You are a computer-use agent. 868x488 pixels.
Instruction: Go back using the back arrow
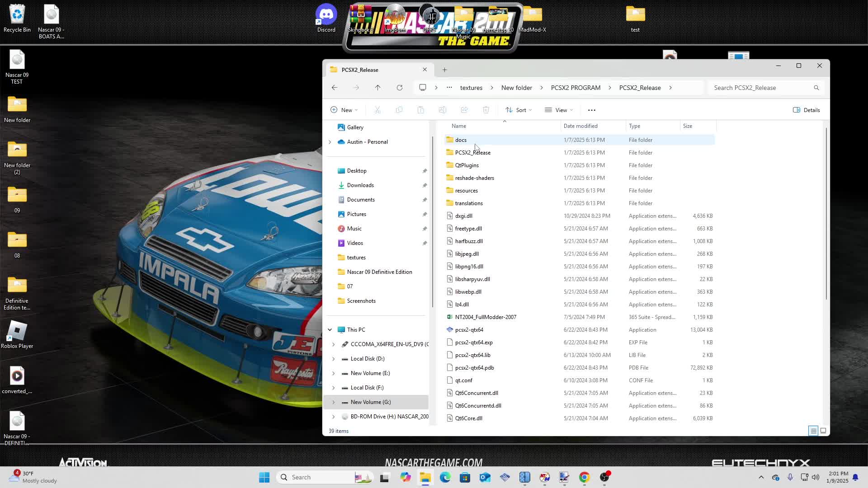[x=335, y=88]
